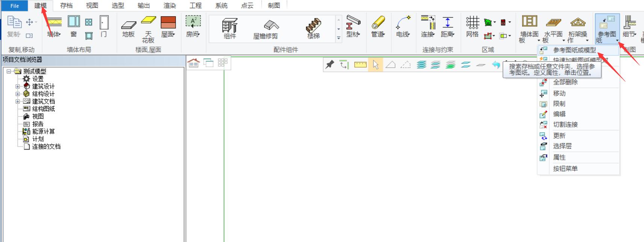Select the 窗 window tool
This screenshot has height=242, width=644.
pyautogui.click(x=74, y=27)
